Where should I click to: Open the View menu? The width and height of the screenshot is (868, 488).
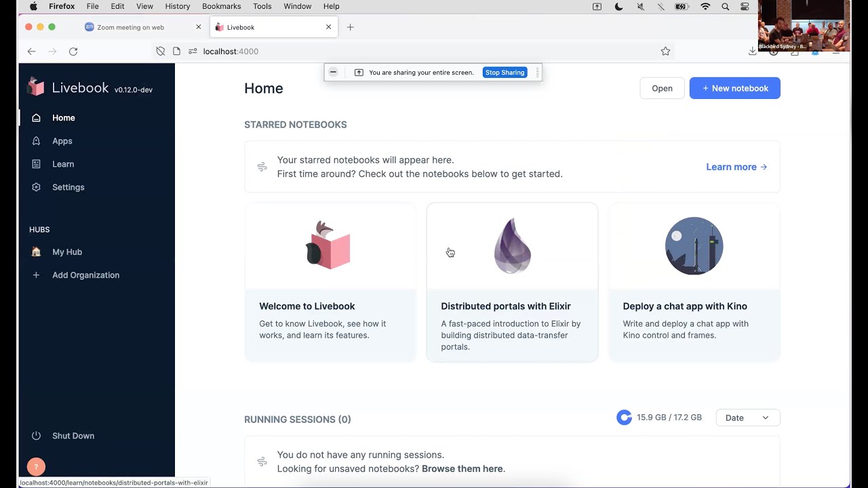tap(145, 6)
